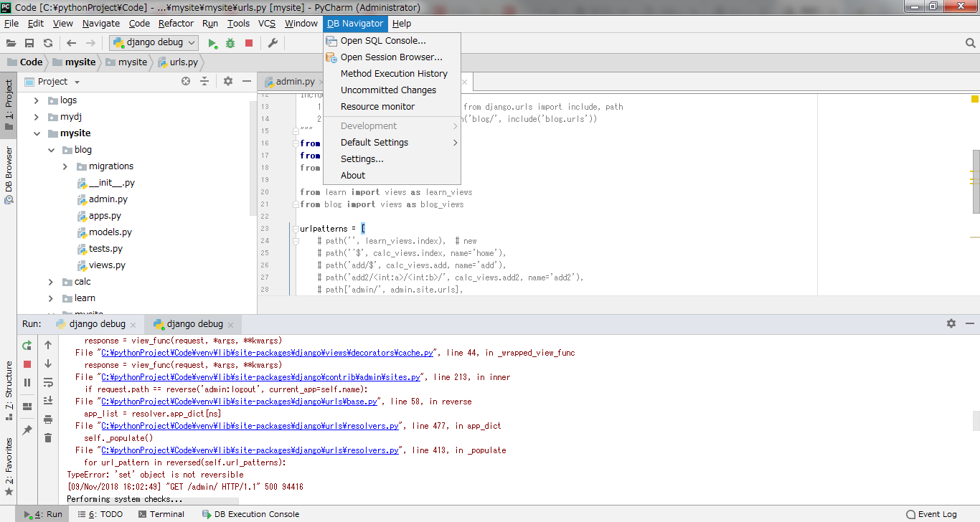The height and width of the screenshot is (522, 980).
Task: Rerun django debug in Run panel
Action: (x=27, y=345)
